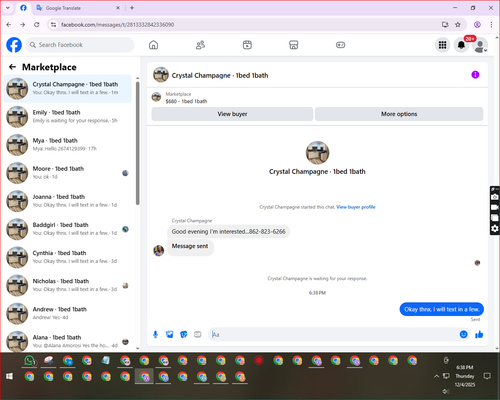Click the message with phone number 862-823-6266
Image resolution: width=500 pixels, height=400 pixels.
click(x=228, y=231)
